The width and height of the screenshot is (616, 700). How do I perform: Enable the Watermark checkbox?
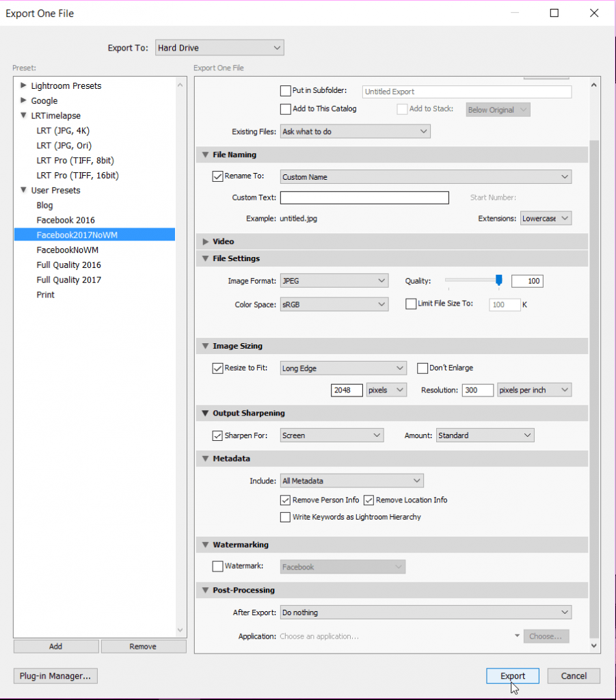click(x=217, y=566)
